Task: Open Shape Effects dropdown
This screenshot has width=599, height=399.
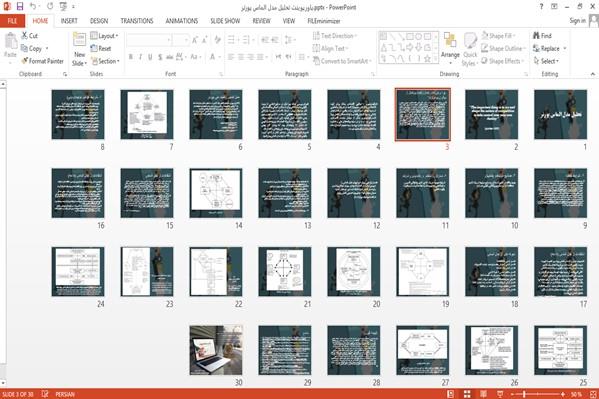Action: point(502,61)
